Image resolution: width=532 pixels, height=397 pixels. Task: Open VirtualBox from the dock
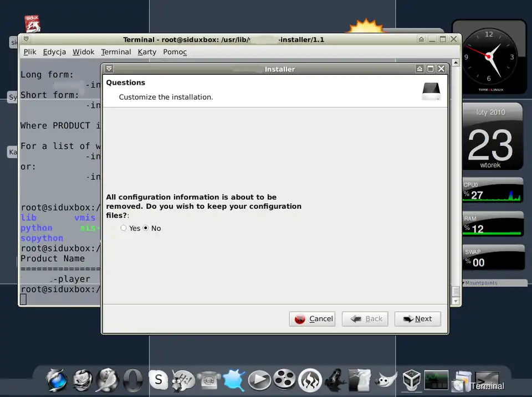(x=411, y=380)
